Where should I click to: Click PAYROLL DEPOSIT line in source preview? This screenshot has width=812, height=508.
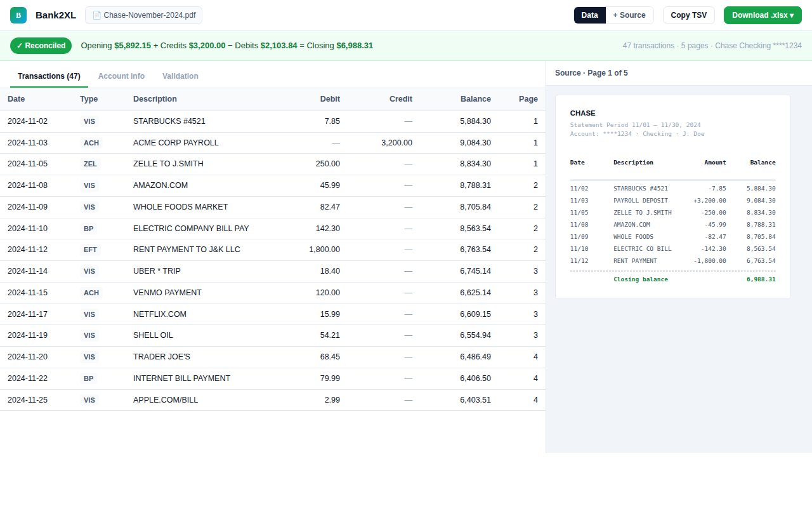[672, 201]
